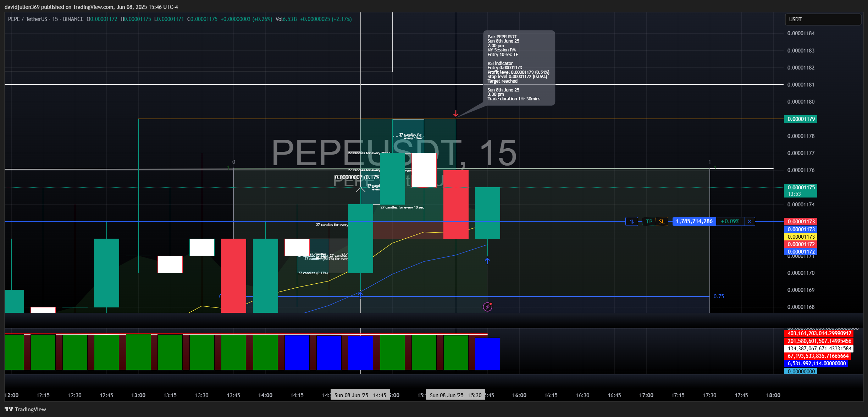This screenshot has height=417, width=868.
Task: Click the current price label 0.00001175 13:53
Action: [x=801, y=190]
